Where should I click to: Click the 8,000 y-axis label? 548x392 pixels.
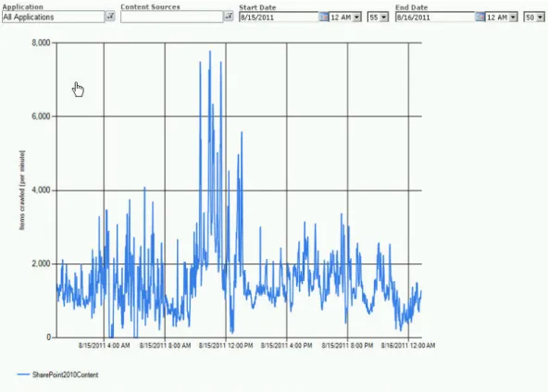coord(42,43)
